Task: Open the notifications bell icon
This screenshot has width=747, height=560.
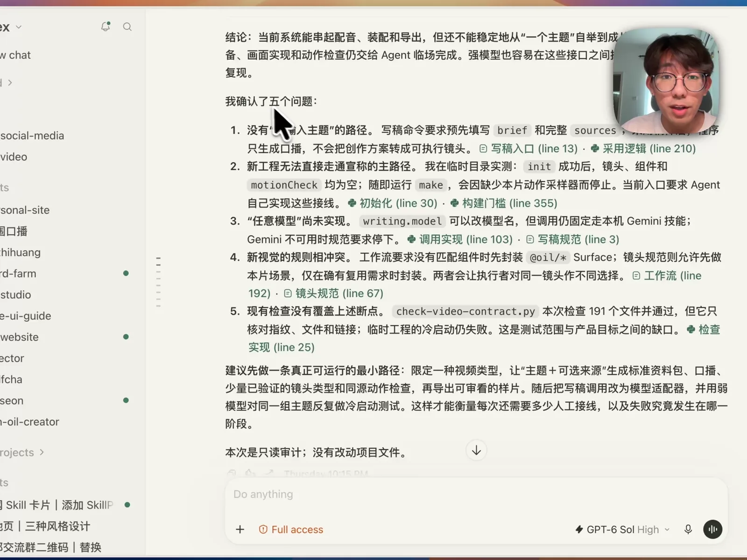Action: point(106,27)
